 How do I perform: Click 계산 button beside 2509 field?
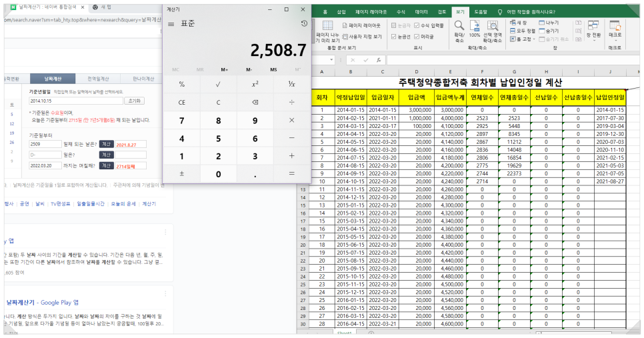107,144
